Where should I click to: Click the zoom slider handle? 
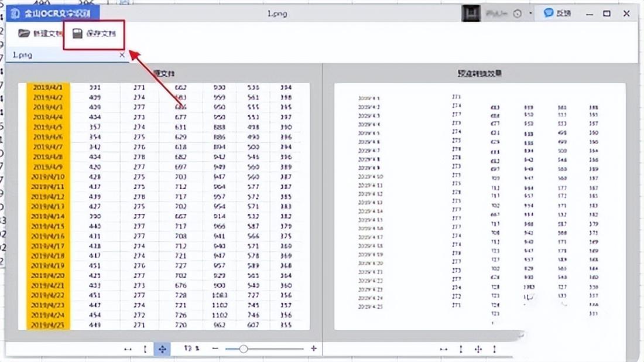click(x=243, y=349)
